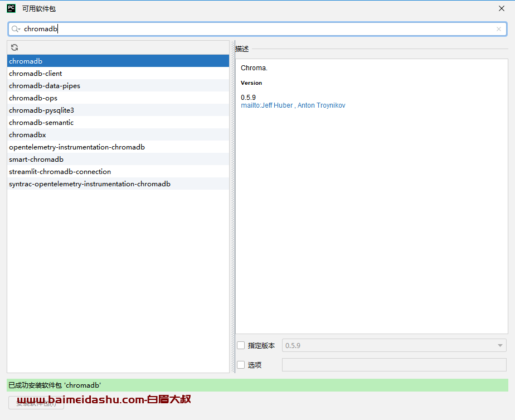Click the package search field containing chromadb
The image size is (515, 420).
(257, 29)
